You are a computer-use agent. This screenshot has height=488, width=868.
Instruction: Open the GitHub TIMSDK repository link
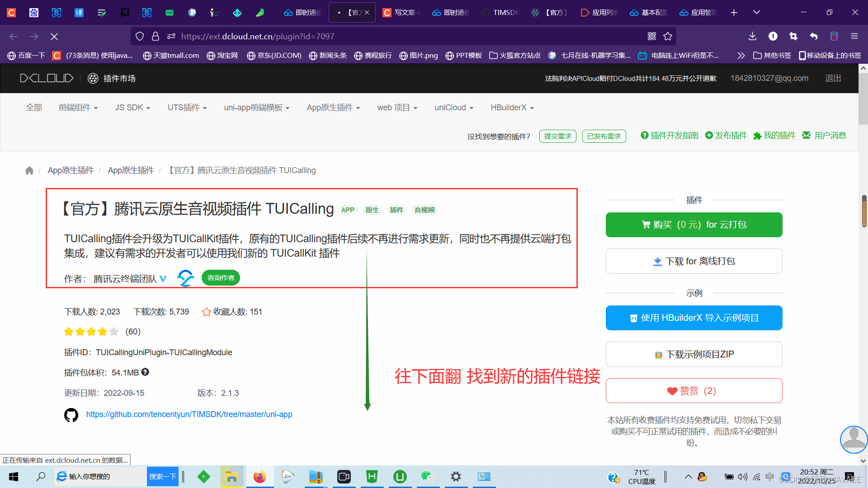point(189,414)
